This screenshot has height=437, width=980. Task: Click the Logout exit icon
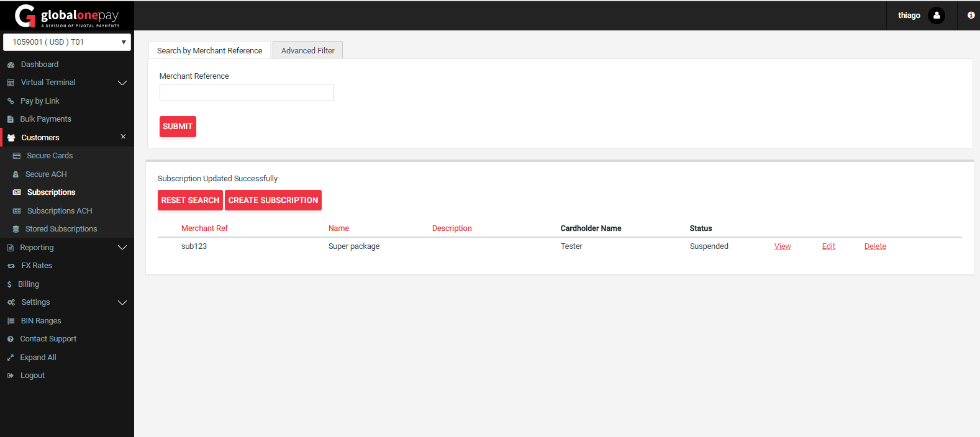point(11,376)
